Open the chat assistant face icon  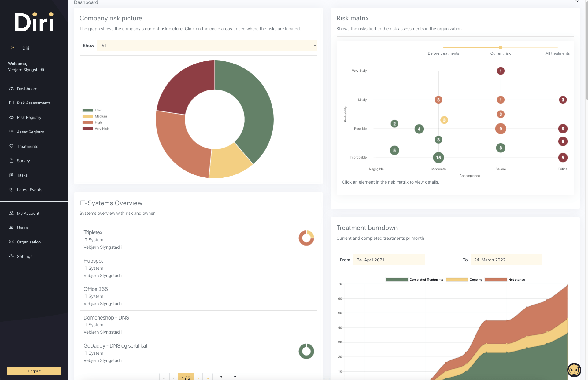click(574, 370)
